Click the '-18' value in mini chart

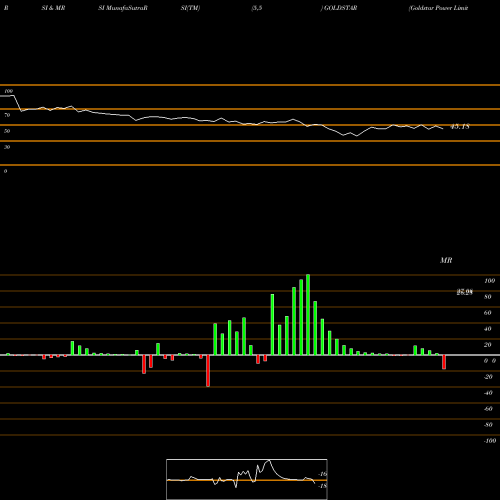coord(323,486)
